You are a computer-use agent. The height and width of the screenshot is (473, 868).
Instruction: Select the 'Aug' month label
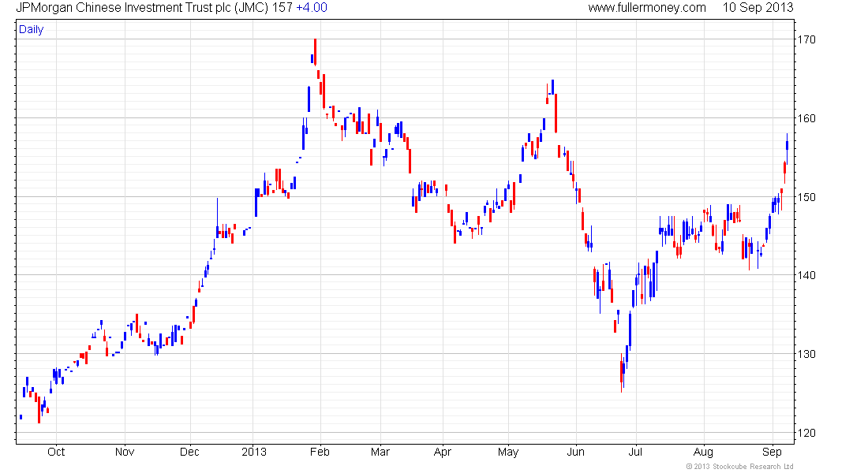point(704,452)
